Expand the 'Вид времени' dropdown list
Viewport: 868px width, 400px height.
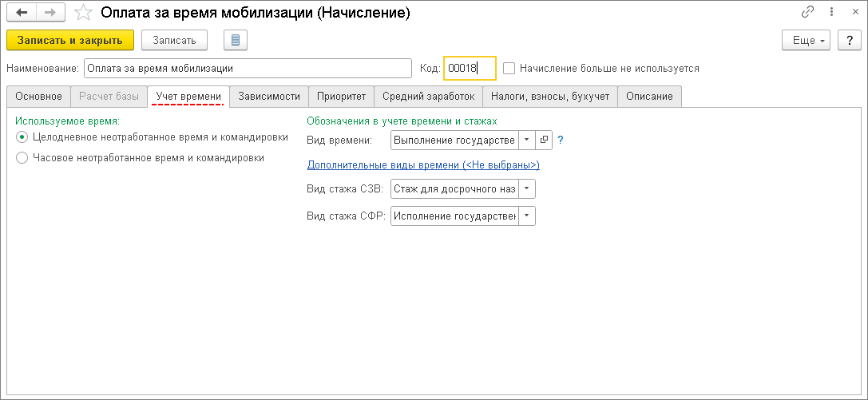(527, 140)
